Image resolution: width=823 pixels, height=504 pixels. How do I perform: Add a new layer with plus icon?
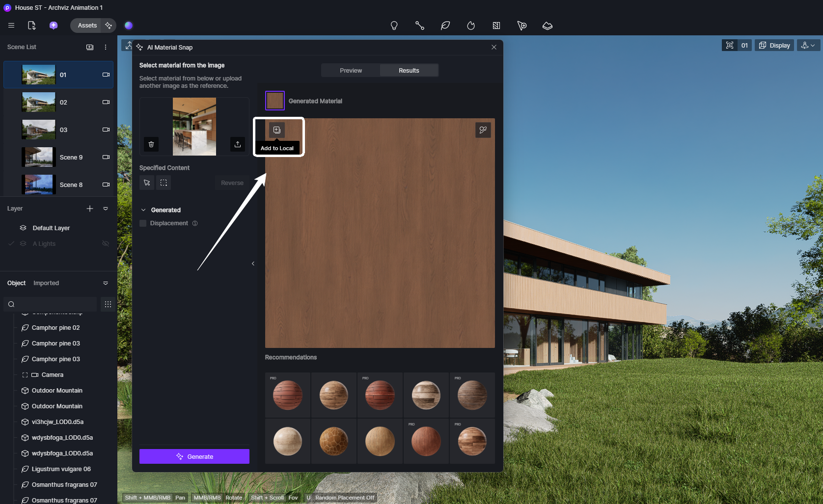pos(90,209)
